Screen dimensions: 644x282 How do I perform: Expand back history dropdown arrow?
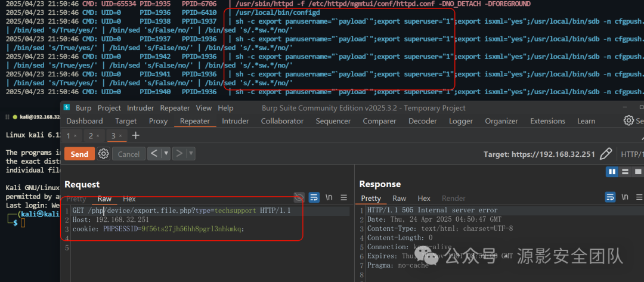click(x=166, y=154)
